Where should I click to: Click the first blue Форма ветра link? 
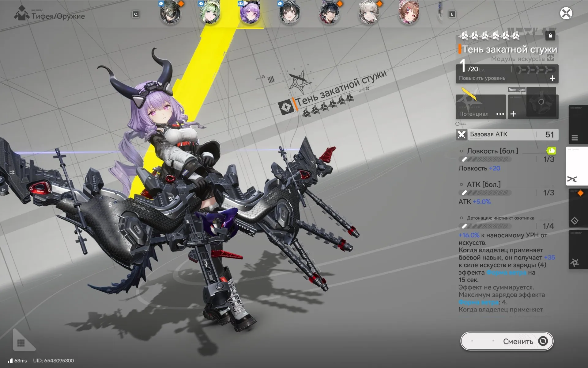coord(506,272)
